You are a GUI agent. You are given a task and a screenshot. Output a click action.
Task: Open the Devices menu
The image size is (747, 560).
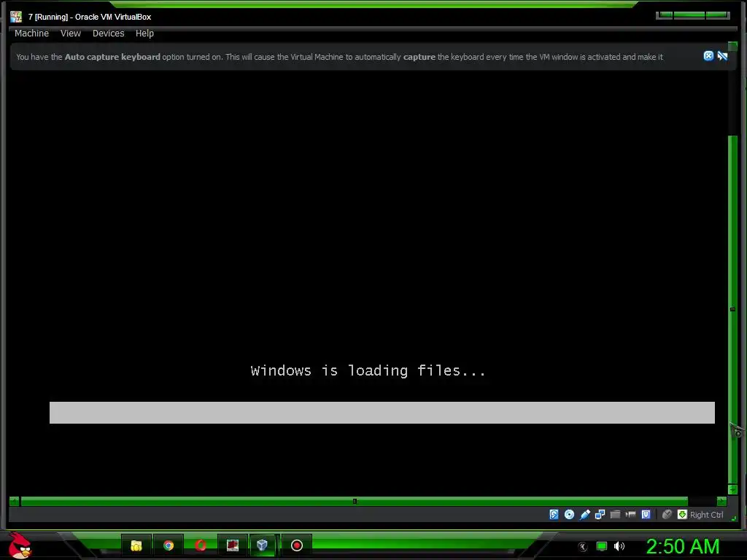108,34
